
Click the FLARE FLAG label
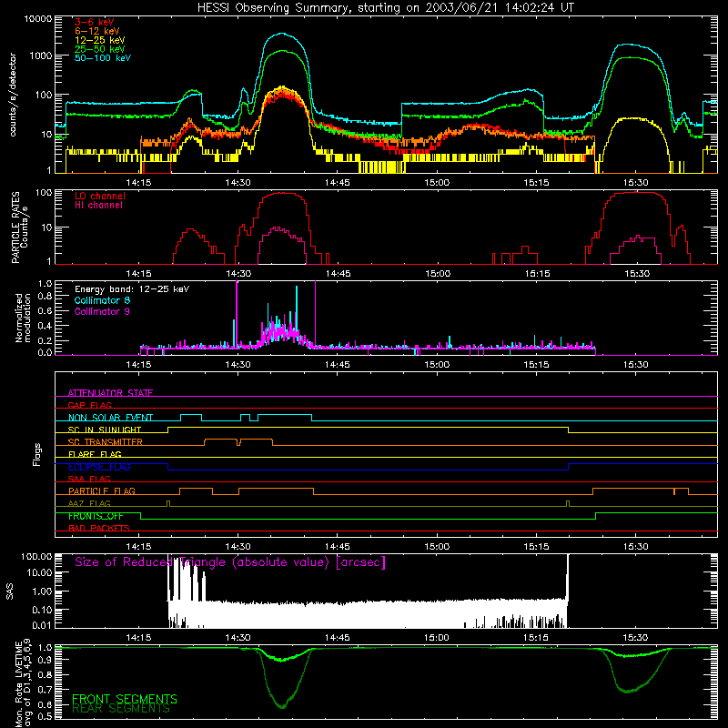click(x=95, y=454)
